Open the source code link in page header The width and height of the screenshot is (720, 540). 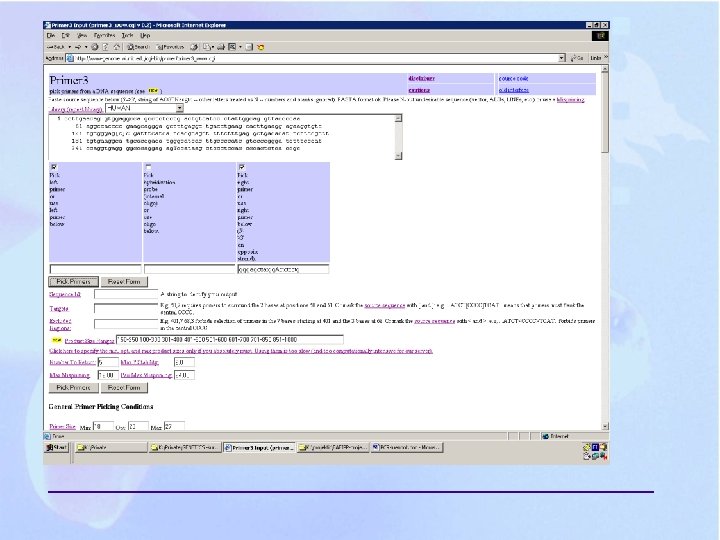pyautogui.click(x=513, y=79)
